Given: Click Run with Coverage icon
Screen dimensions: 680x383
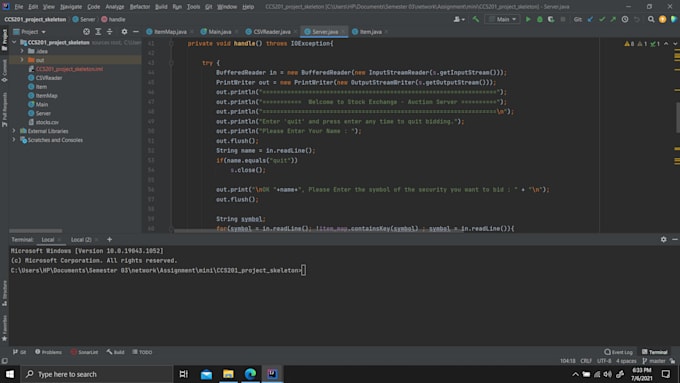Looking at the screenshot, I should coord(551,19).
